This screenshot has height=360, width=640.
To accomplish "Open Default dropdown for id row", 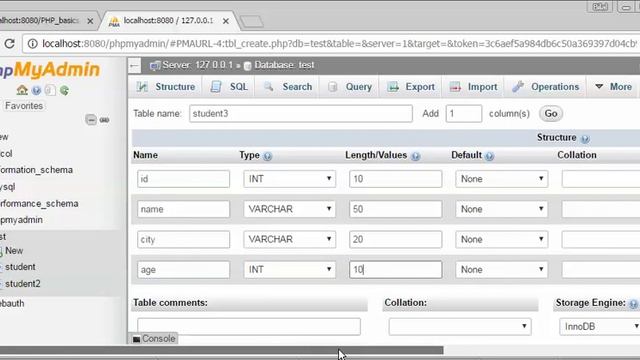I will (502, 179).
